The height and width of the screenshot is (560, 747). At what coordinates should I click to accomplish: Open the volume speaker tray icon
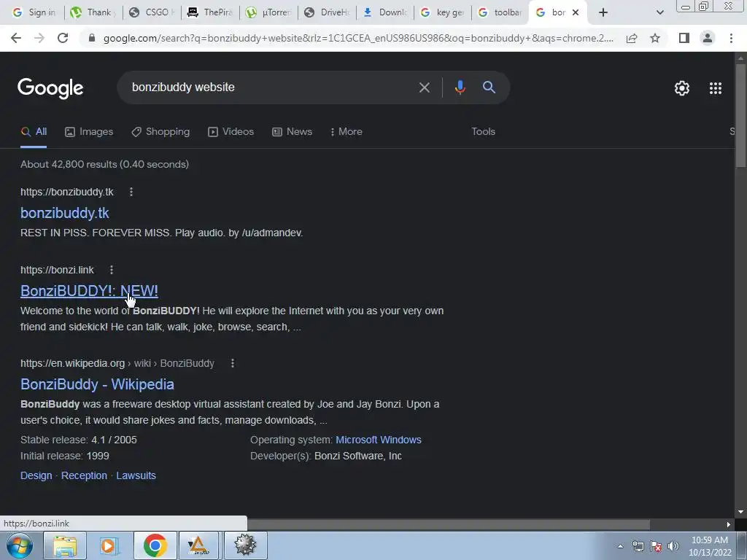coord(673,546)
